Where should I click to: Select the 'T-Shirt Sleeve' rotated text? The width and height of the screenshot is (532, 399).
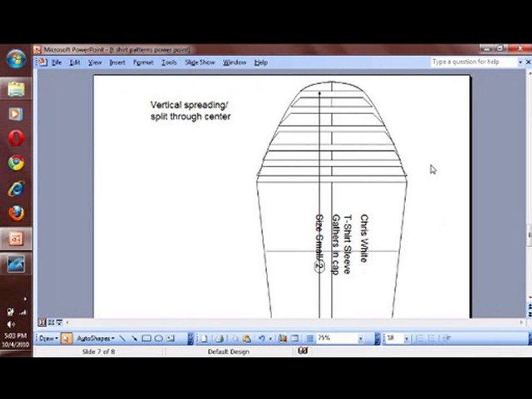347,244
